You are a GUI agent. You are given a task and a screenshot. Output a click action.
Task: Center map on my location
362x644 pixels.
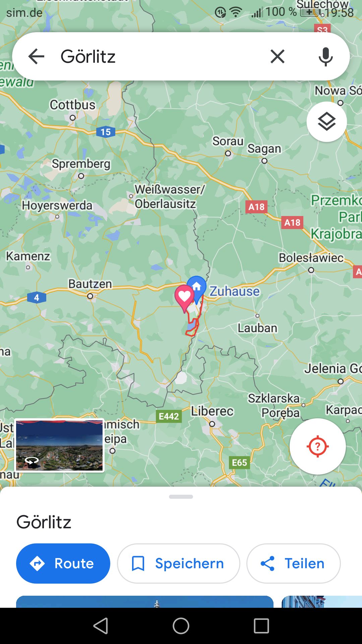(x=317, y=446)
